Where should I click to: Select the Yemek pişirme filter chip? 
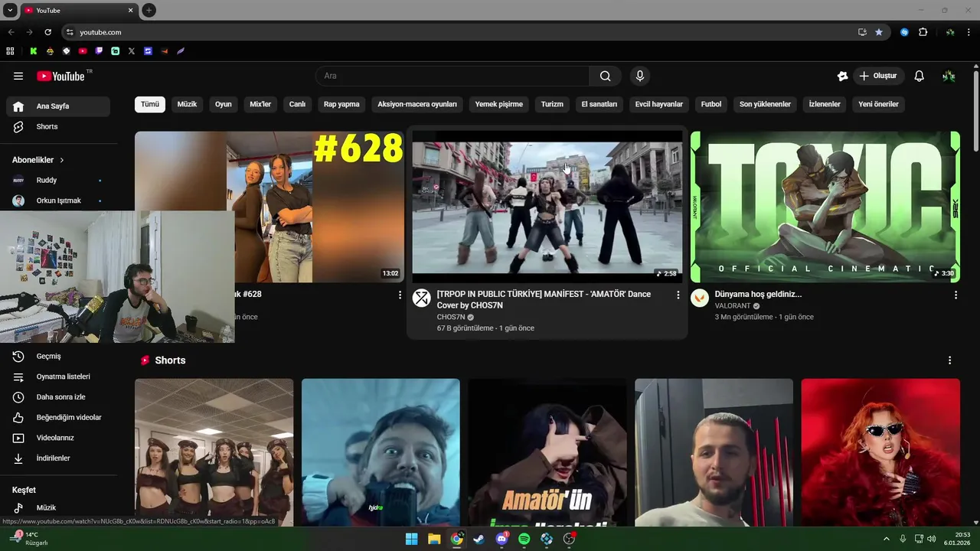pos(499,104)
